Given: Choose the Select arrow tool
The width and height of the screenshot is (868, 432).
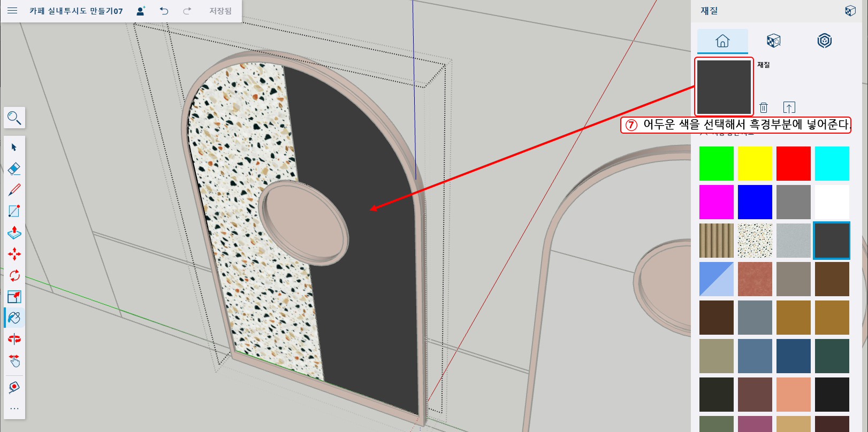Looking at the screenshot, I should pos(14,147).
